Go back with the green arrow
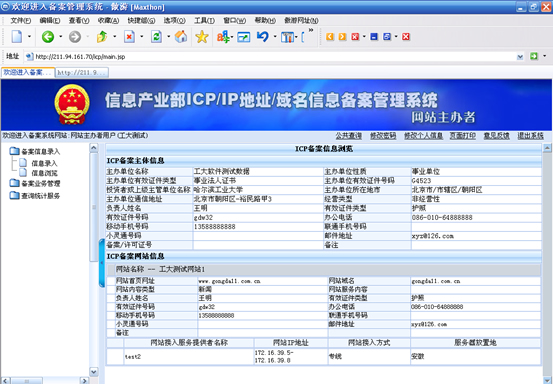Screen dimensions: 553x384 tap(48, 37)
